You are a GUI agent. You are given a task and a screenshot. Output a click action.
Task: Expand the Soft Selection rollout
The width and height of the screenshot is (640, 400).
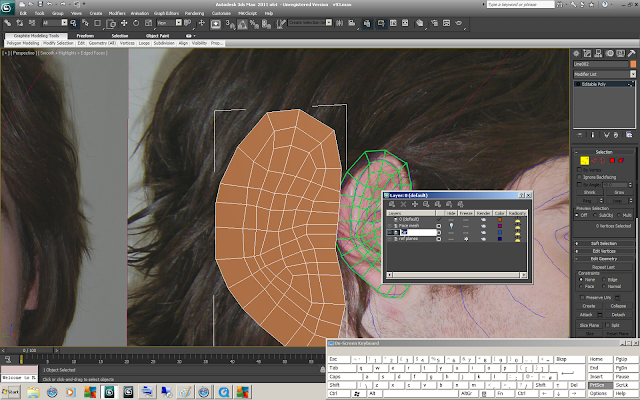tap(605, 243)
